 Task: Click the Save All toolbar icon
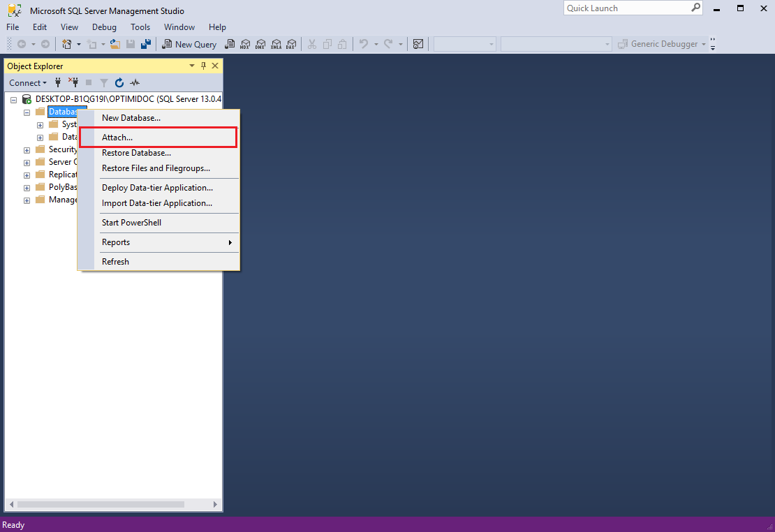point(145,44)
